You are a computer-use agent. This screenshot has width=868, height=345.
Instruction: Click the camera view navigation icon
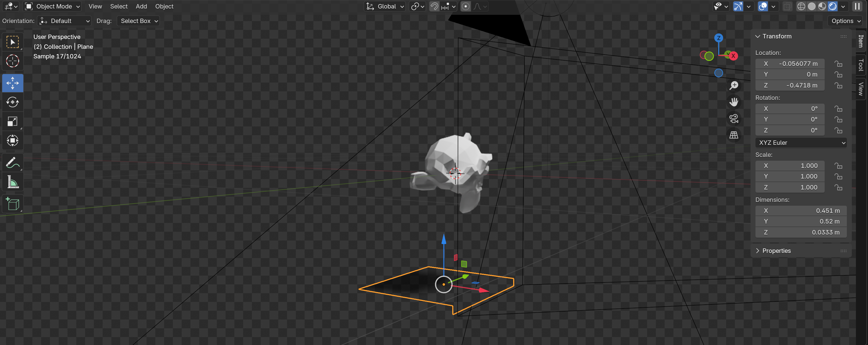tap(734, 118)
